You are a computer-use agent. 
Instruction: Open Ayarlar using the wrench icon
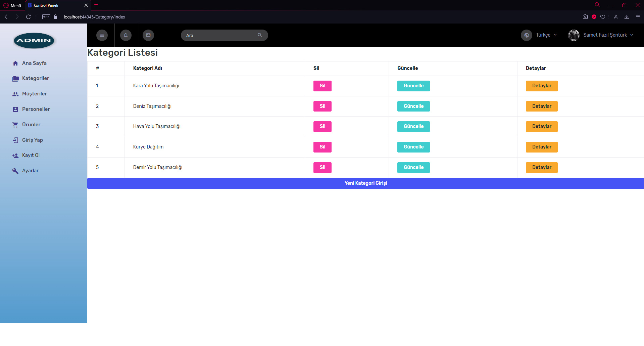click(15, 171)
